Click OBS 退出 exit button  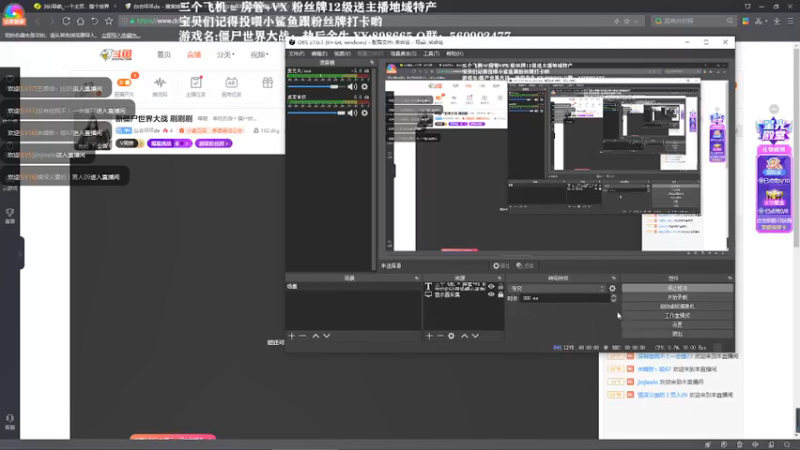tap(677, 334)
